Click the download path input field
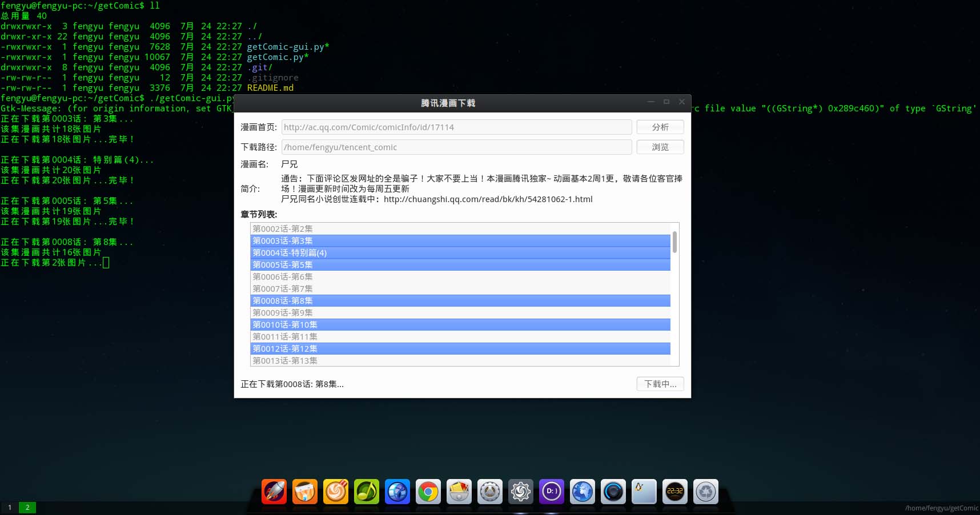Screen dimensions: 980x515 tap(457, 147)
